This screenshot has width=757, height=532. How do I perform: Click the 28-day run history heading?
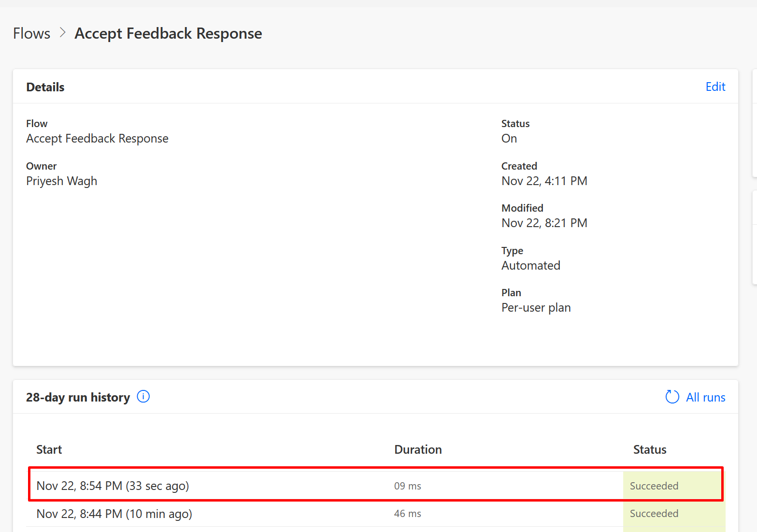tap(78, 397)
